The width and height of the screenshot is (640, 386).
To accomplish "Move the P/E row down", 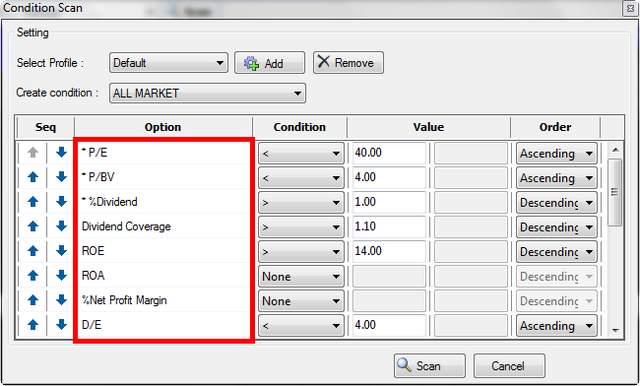I will point(61,153).
